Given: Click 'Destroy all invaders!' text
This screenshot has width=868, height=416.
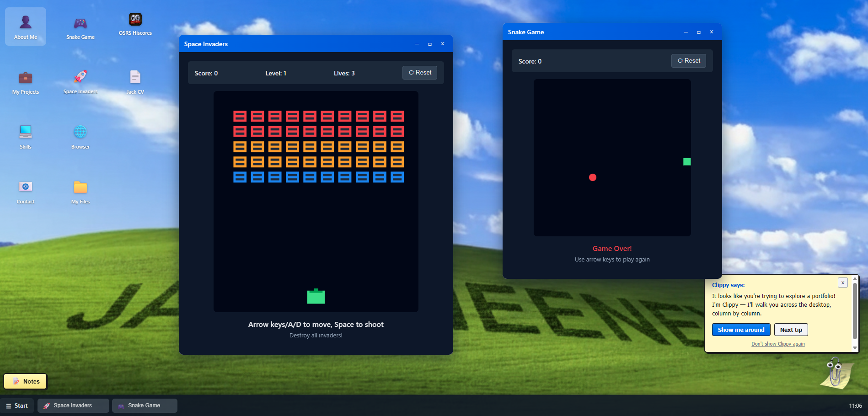Looking at the screenshot, I should coord(316,335).
